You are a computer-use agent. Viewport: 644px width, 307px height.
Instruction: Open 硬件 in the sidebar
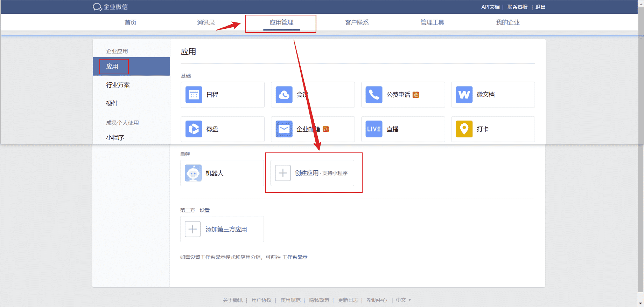(x=112, y=103)
